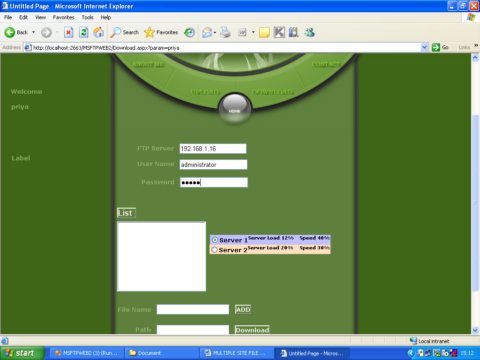
Task: Click the page icon in address bar
Action: pos(28,48)
